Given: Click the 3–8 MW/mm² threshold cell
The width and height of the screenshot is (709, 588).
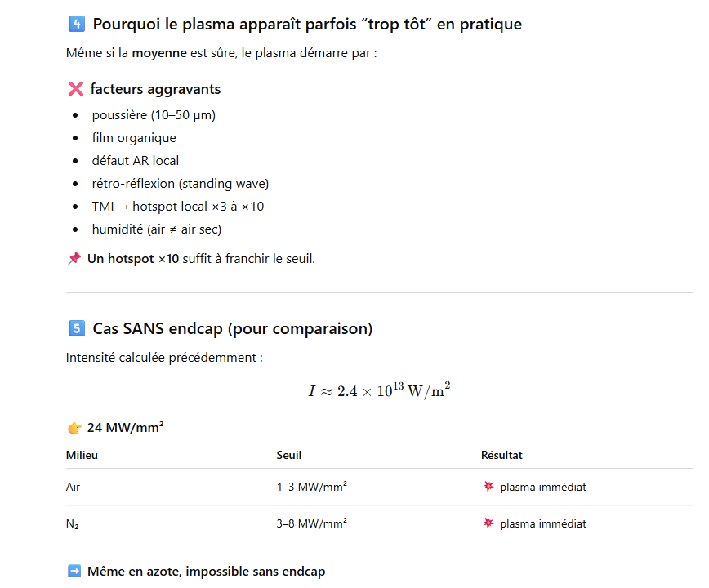Looking at the screenshot, I should click(x=311, y=523).
